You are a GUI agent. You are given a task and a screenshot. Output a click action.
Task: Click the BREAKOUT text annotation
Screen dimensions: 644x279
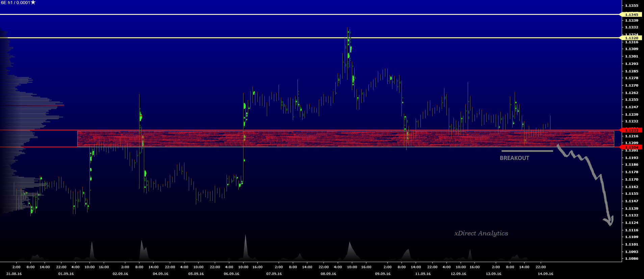coord(514,158)
